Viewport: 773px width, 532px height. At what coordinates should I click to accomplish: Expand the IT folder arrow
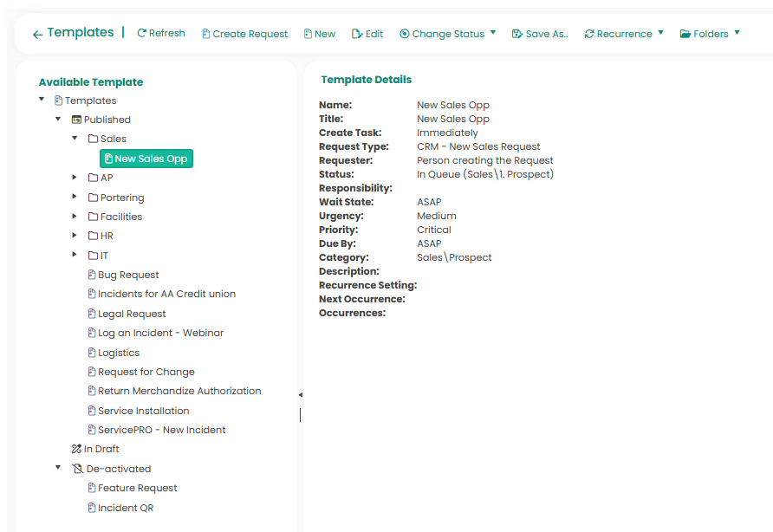(75, 255)
